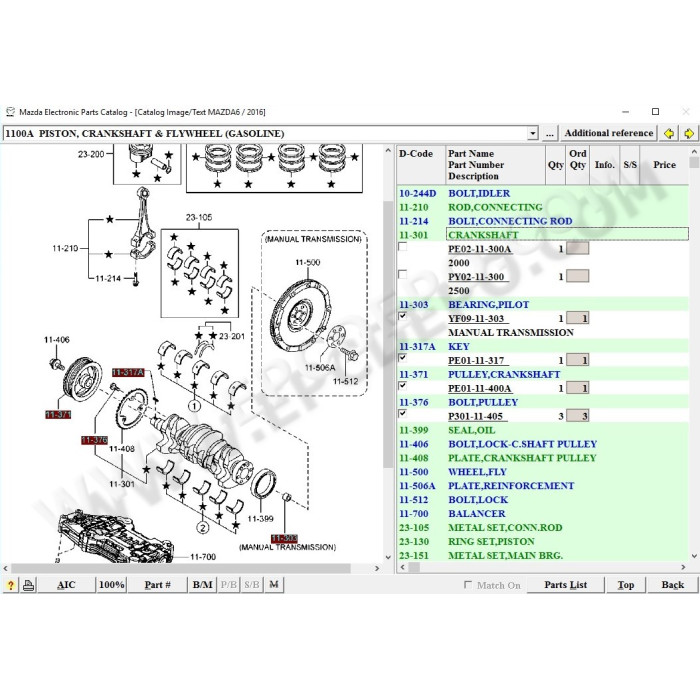Screen dimensions: 700x700
Task: Click the highlighted 11-371 diagram callout
Action: point(58,415)
